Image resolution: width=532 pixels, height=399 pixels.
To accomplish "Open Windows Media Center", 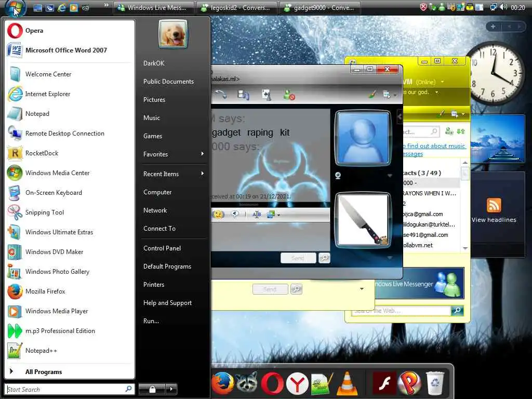I will click(69, 172).
